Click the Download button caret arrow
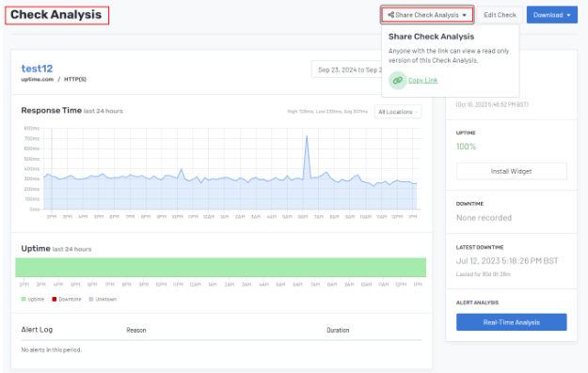Viewport: 588px width, 373px height. [569, 15]
